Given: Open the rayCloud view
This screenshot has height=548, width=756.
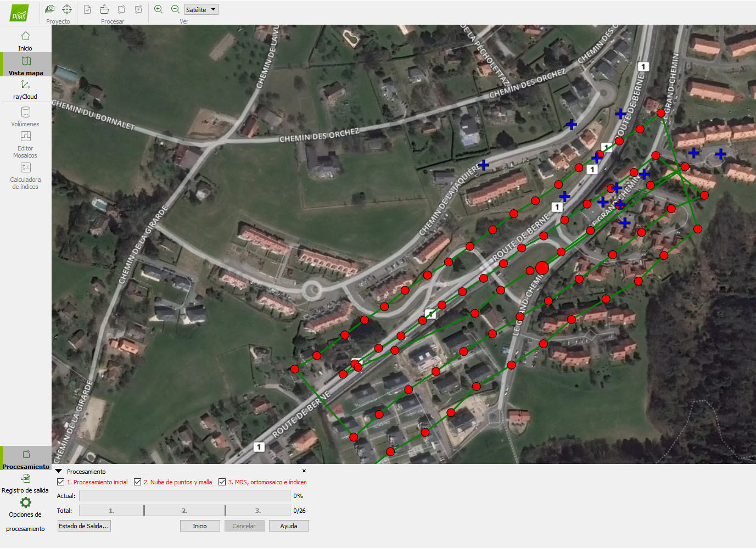Looking at the screenshot, I should click(x=25, y=89).
